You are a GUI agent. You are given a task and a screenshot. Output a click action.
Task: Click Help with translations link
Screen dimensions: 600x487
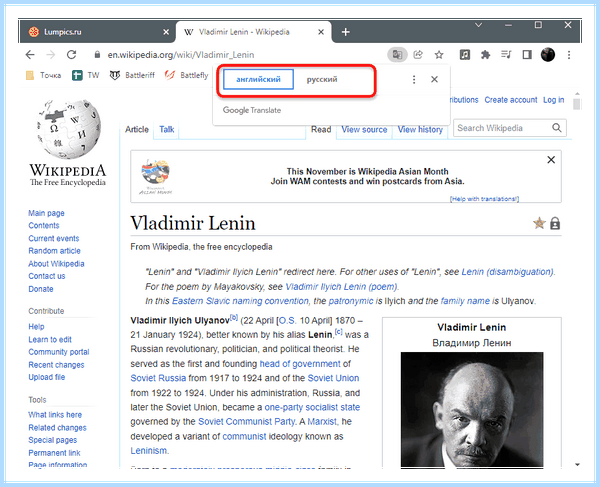(x=484, y=199)
